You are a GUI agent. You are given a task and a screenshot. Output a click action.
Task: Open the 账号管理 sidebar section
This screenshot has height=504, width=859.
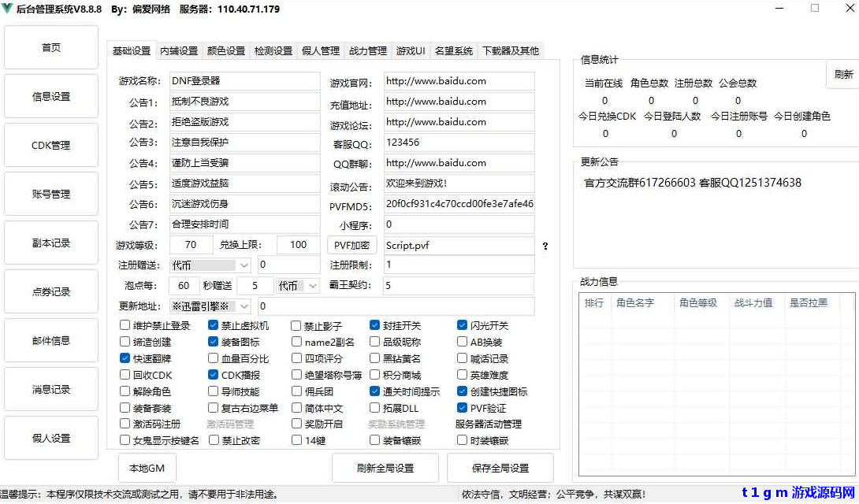click(50, 193)
